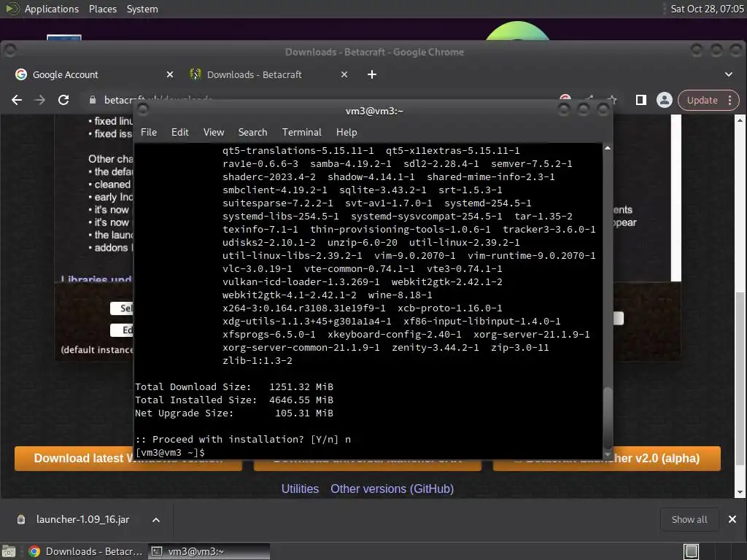This screenshot has height=560, width=747.
Task: Open the terminal Edit menu
Action: [x=180, y=133]
